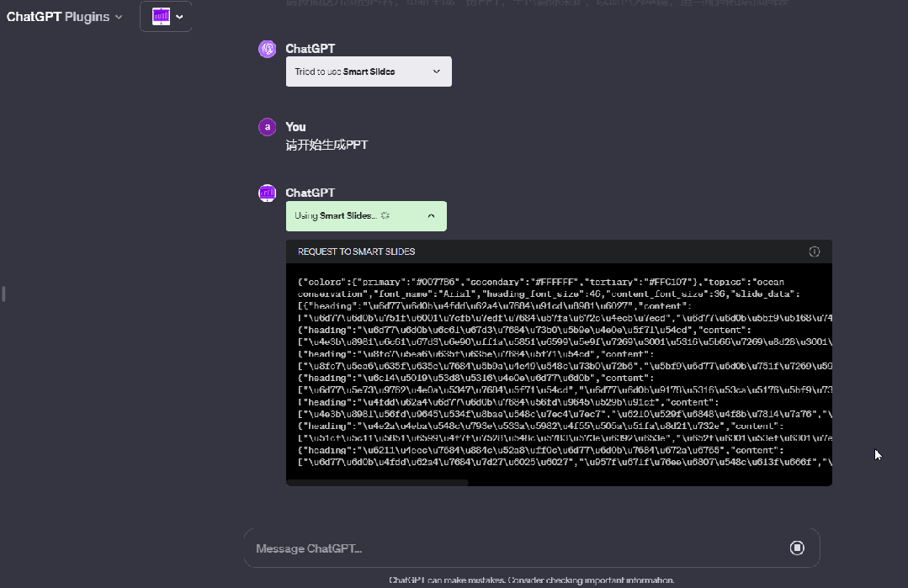Click the 'REQUEST TO SMART SLIDES' header text
Viewport: 908px width, 588px height.
[356, 252]
